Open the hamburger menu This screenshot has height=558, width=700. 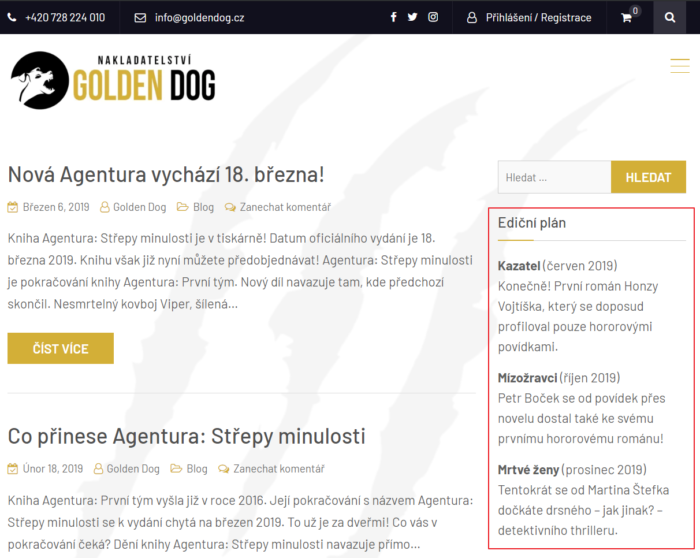tap(680, 66)
